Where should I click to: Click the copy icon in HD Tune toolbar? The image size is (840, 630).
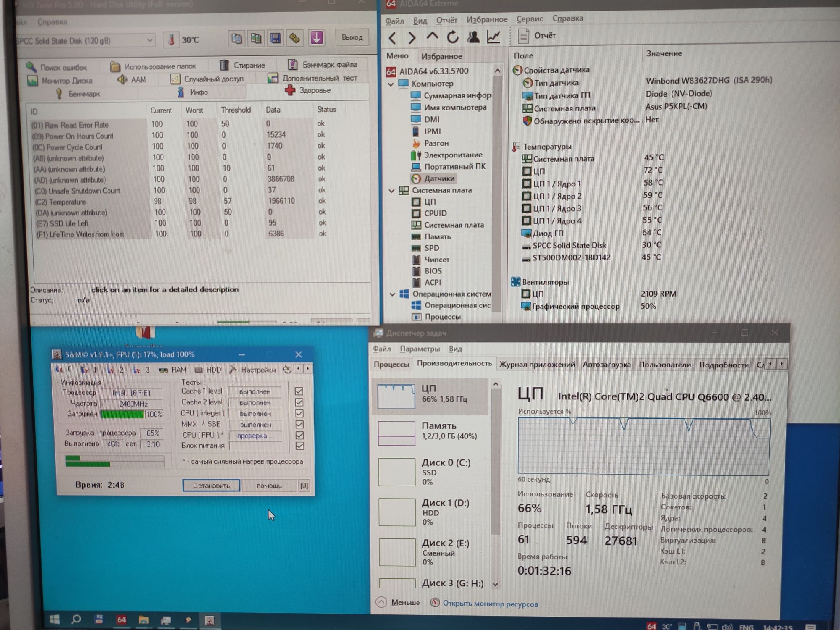click(236, 39)
